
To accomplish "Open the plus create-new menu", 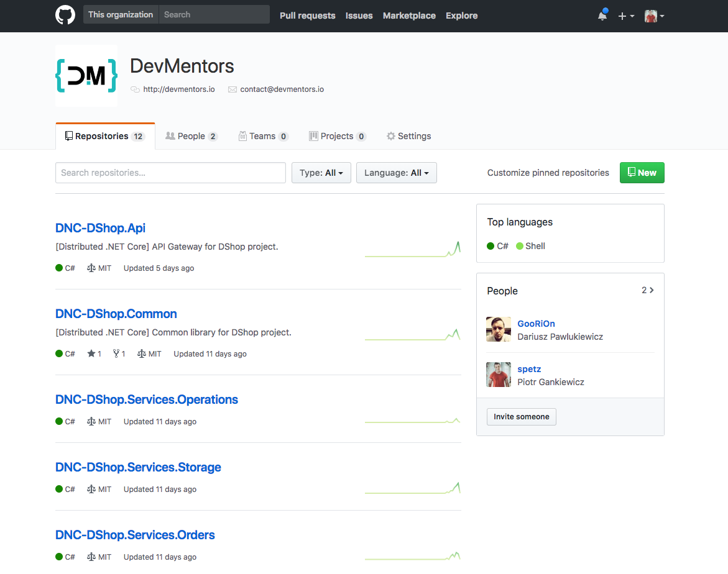I will pyautogui.click(x=626, y=16).
